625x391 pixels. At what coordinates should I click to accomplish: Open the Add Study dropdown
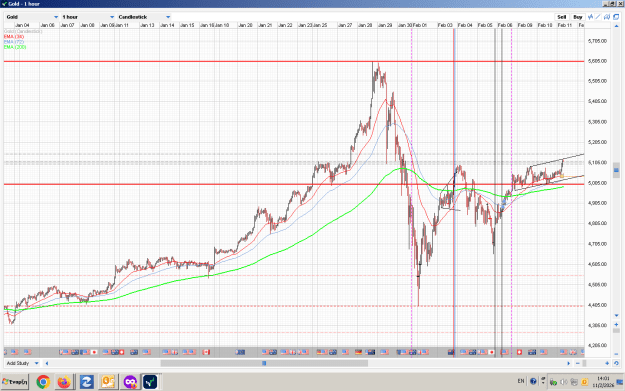point(22,363)
